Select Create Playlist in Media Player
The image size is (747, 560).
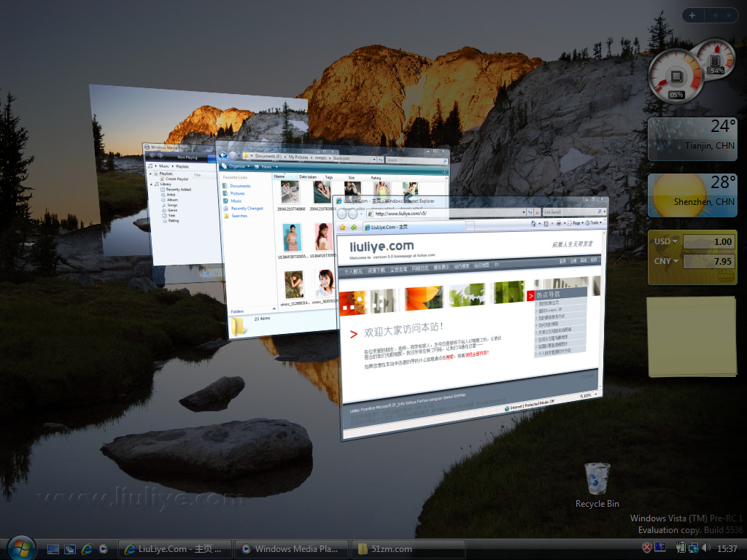174,179
